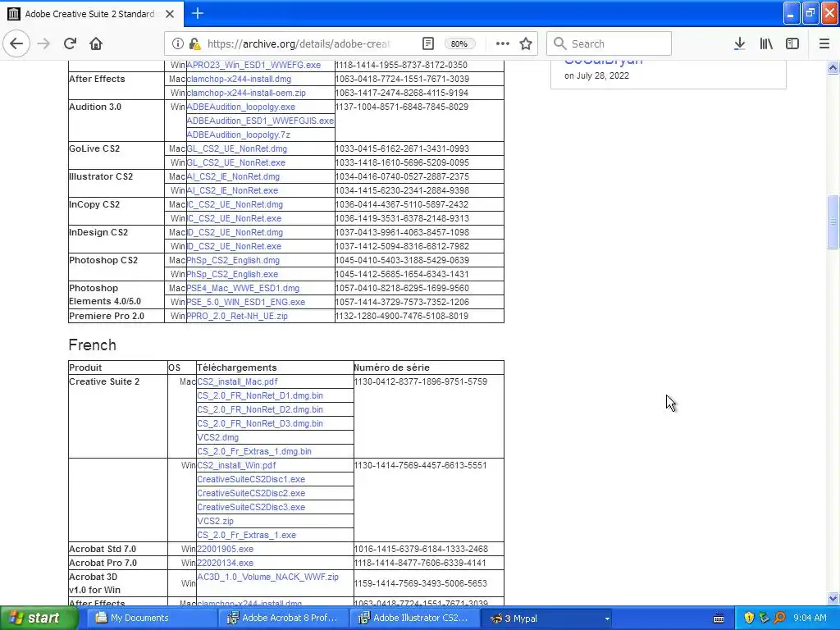840x630 pixels.
Task: Download CreativeSuiteCS2Disc3.exe
Action: click(x=251, y=507)
